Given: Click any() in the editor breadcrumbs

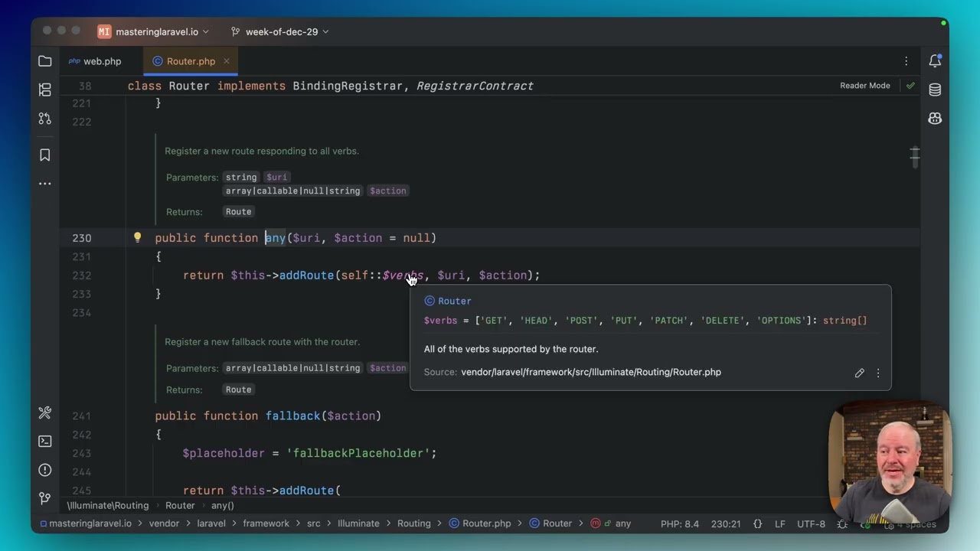Looking at the screenshot, I should point(223,506).
